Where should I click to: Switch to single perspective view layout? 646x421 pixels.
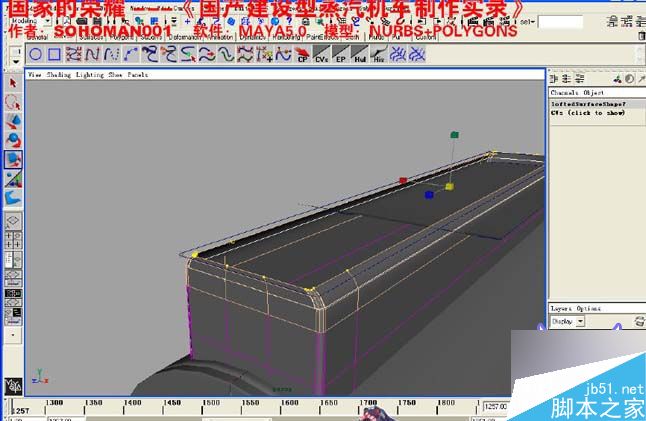13,221
